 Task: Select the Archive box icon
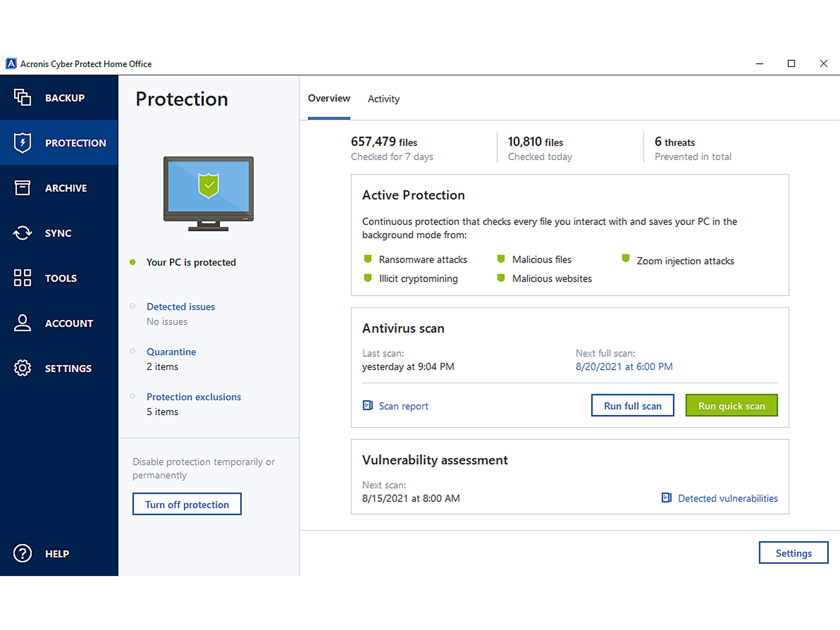[22, 188]
